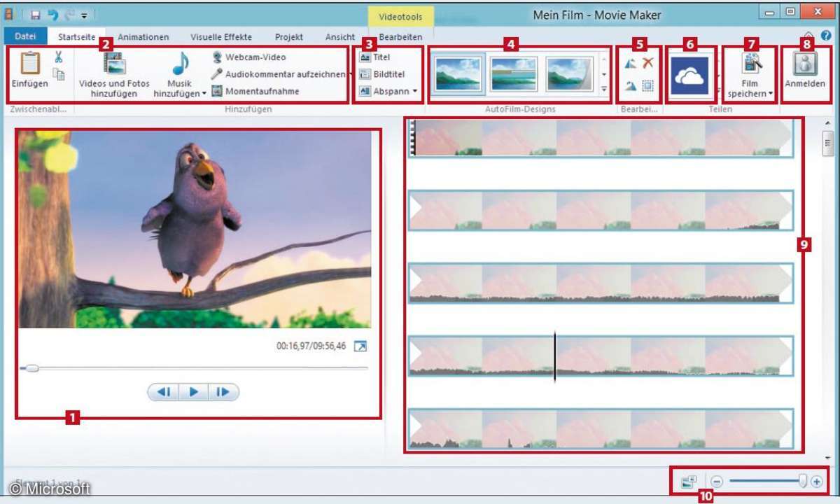Step to the next frame
840x504 pixels.
(223, 392)
